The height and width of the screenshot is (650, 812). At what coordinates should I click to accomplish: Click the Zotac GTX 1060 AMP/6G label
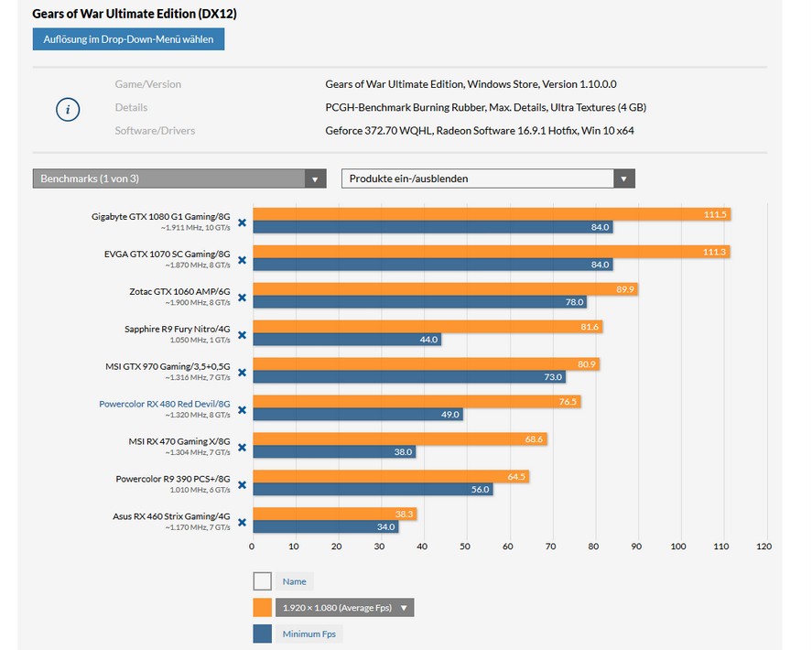pyautogui.click(x=179, y=292)
